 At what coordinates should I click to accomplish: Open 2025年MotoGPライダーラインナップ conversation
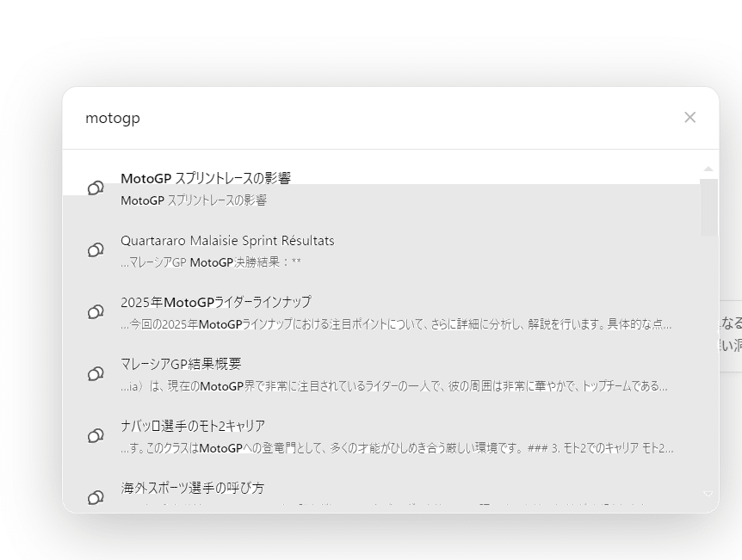point(216,302)
